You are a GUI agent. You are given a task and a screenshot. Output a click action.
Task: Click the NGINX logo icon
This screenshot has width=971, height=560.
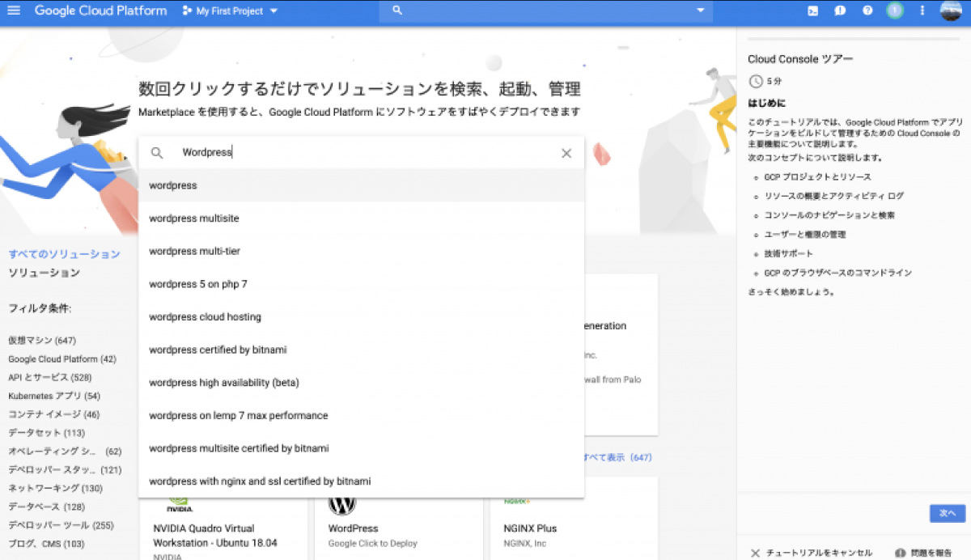tap(518, 502)
